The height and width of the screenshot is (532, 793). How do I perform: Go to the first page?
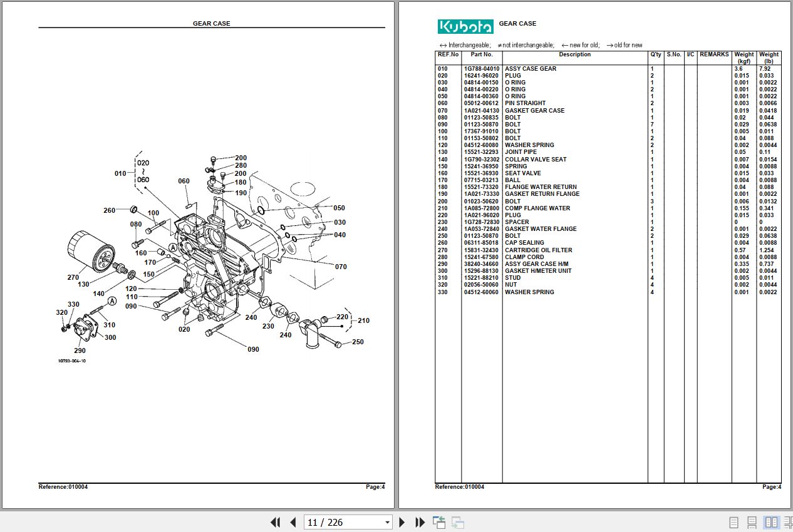coord(275,522)
